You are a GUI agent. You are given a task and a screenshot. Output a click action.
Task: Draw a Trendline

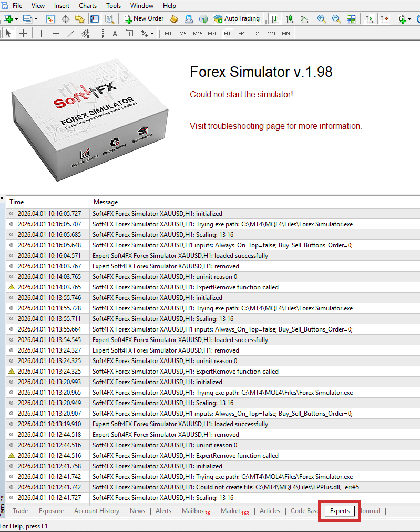(71, 33)
